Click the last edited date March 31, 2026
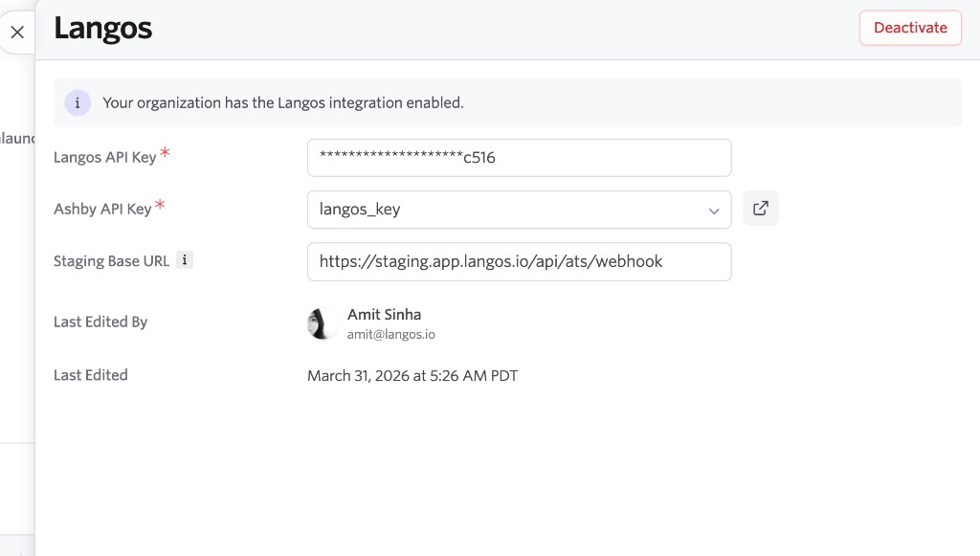Screen dimensions: 980x556 click(412, 375)
